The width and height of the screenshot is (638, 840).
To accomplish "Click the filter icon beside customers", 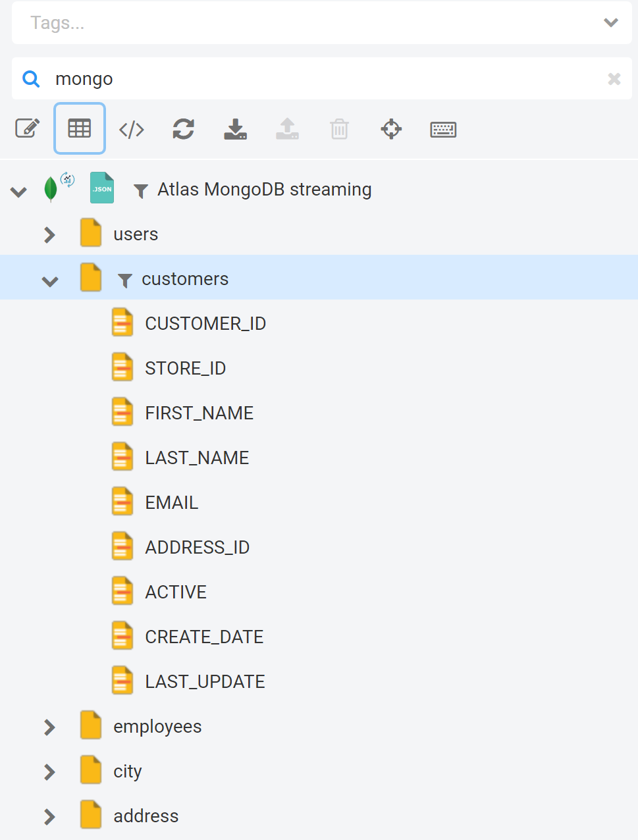I will pos(124,280).
